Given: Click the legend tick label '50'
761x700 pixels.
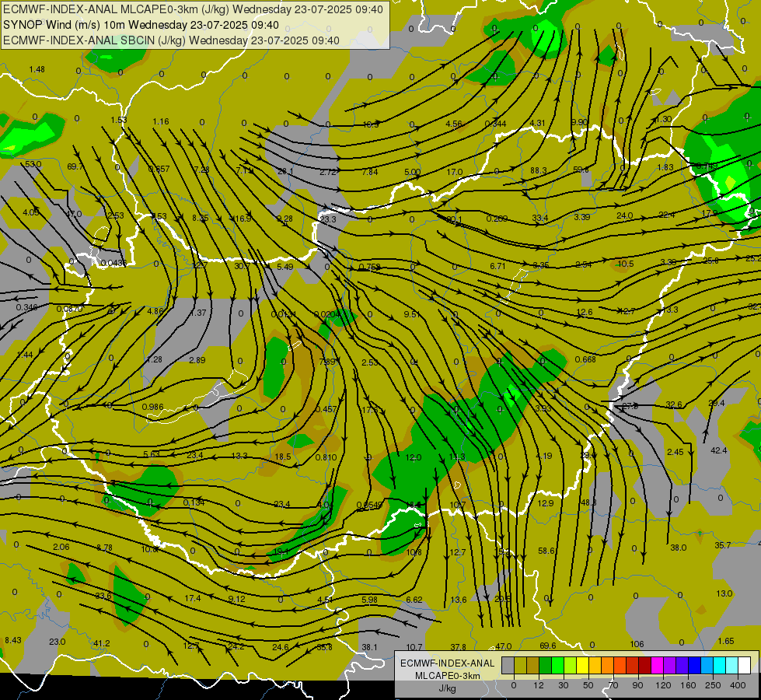Looking at the screenshot, I should pos(588,685).
